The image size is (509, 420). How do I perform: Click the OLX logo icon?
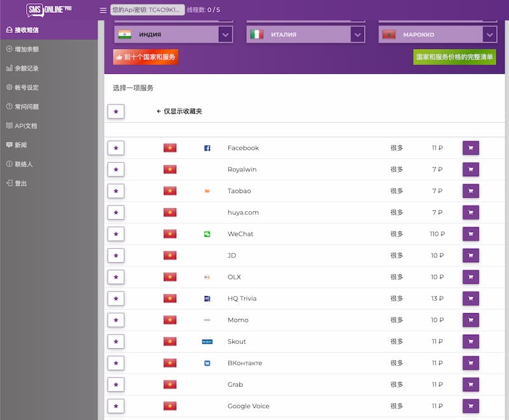click(207, 277)
